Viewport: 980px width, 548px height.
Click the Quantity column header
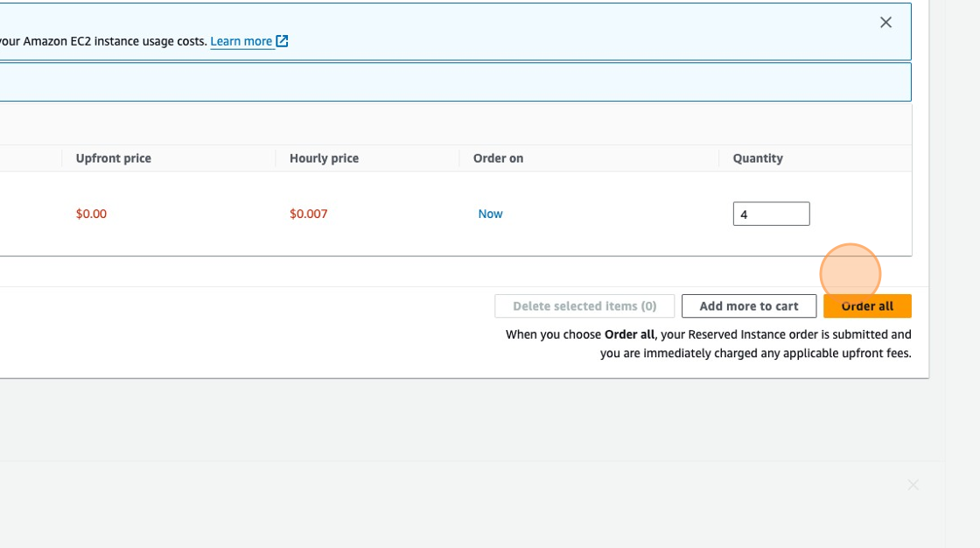click(x=758, y=158)
